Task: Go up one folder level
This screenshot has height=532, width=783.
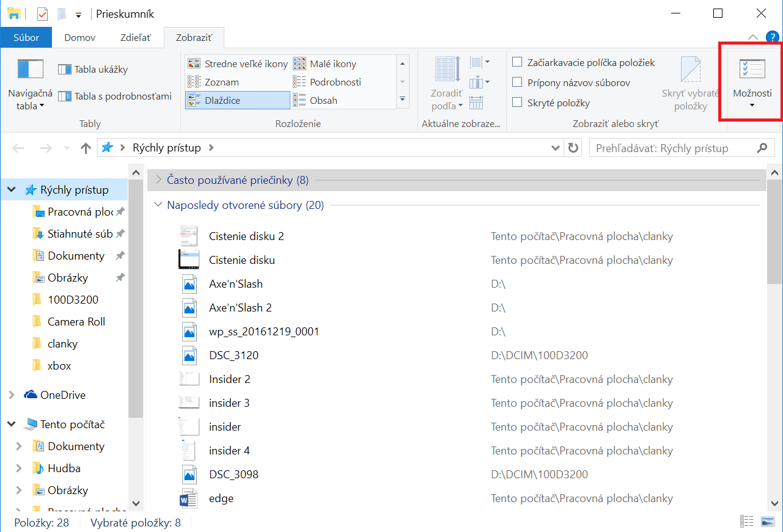Action: 86,148
